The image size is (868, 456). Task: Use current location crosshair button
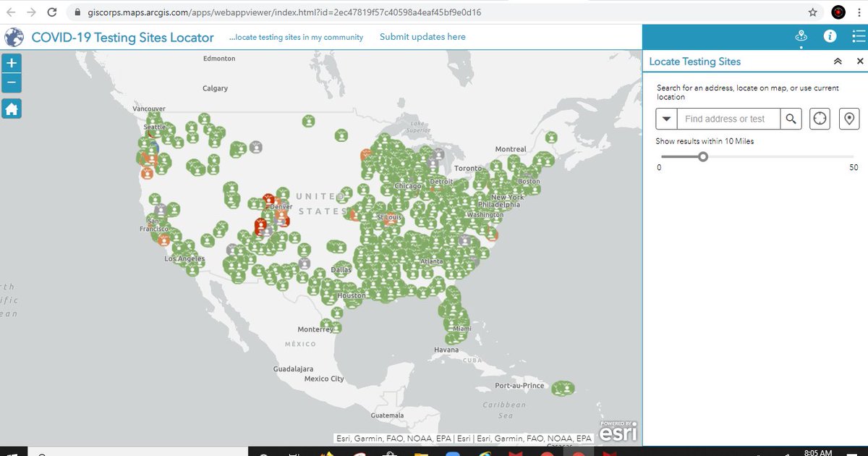(x=820, y=119)
